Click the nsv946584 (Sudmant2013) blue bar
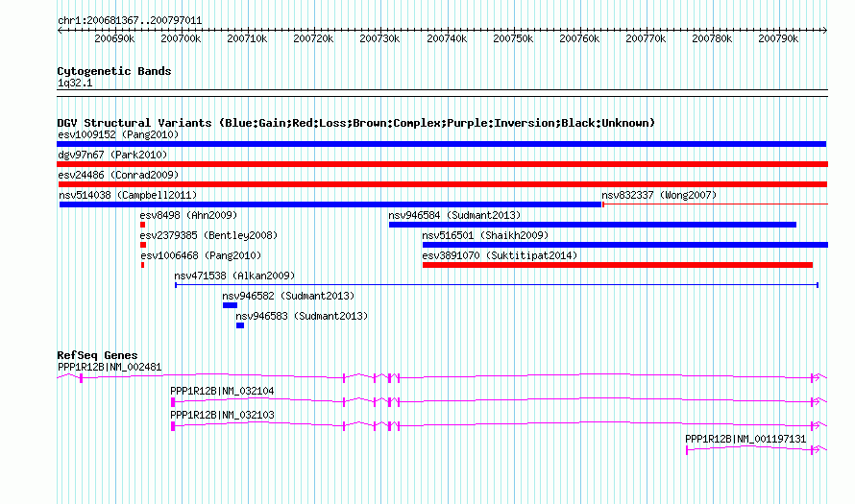The height and width of the screenshot is (504, 855). click(592, 225)
